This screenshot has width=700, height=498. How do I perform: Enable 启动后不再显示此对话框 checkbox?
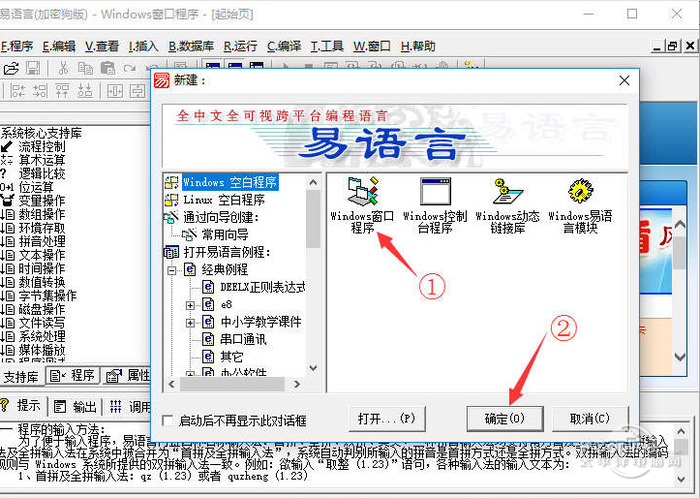point(167,420)
